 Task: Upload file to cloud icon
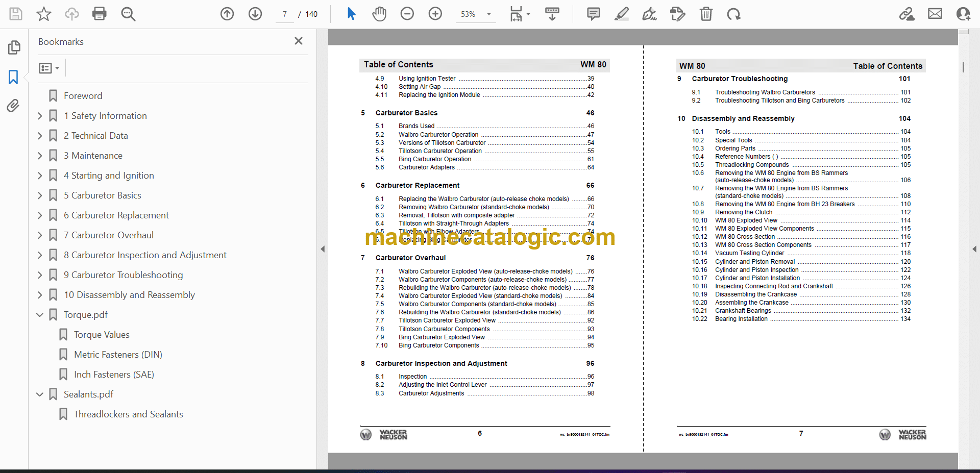(x=72, y=14)
